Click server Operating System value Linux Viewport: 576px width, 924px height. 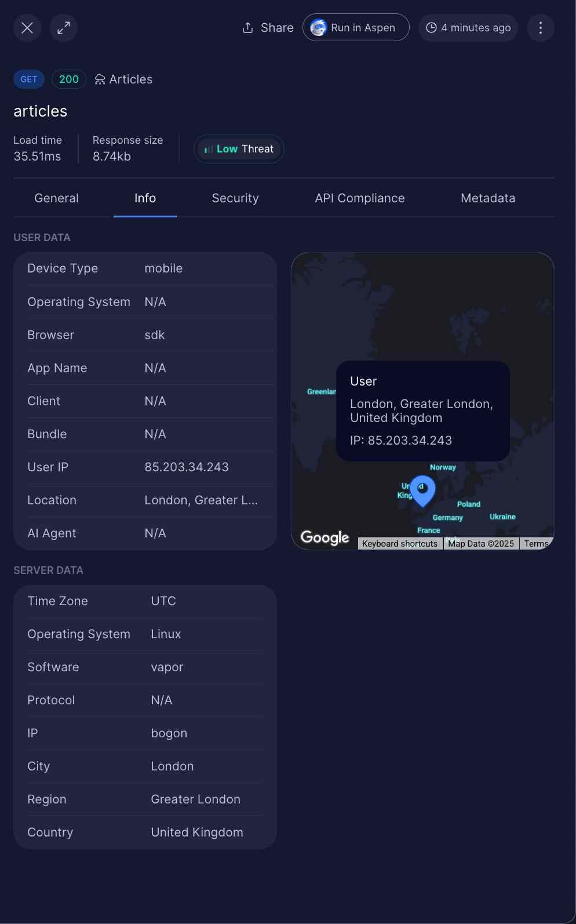(x=166, y=634)
